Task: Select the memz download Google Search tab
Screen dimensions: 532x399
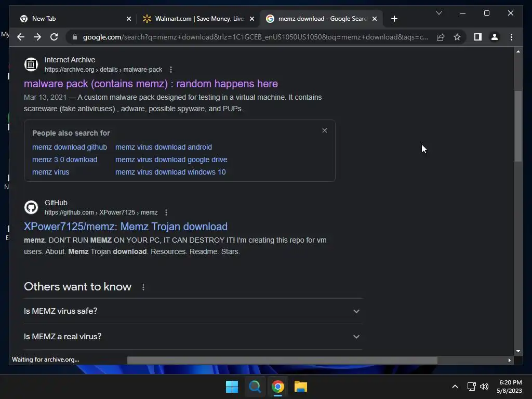Action: click(322, 19)
